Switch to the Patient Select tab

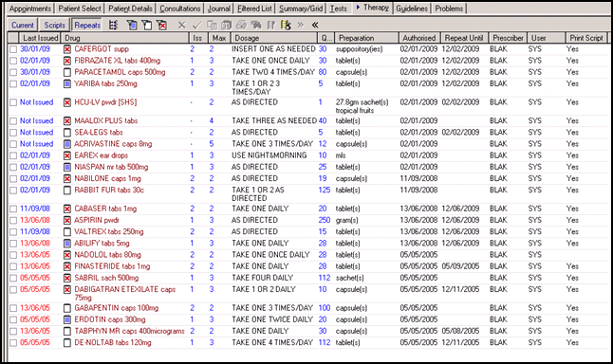(80, 9)
